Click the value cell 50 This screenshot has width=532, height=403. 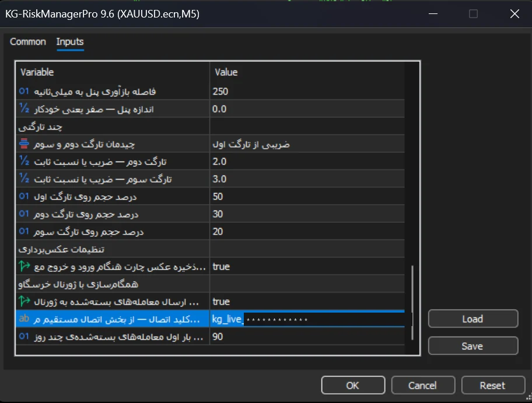pos(307,197)
